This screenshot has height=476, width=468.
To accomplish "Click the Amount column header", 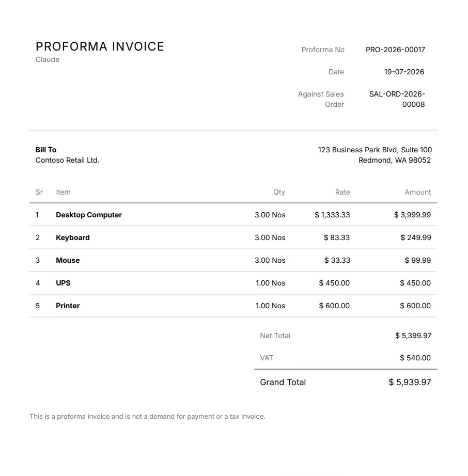I will coord(417,192).
